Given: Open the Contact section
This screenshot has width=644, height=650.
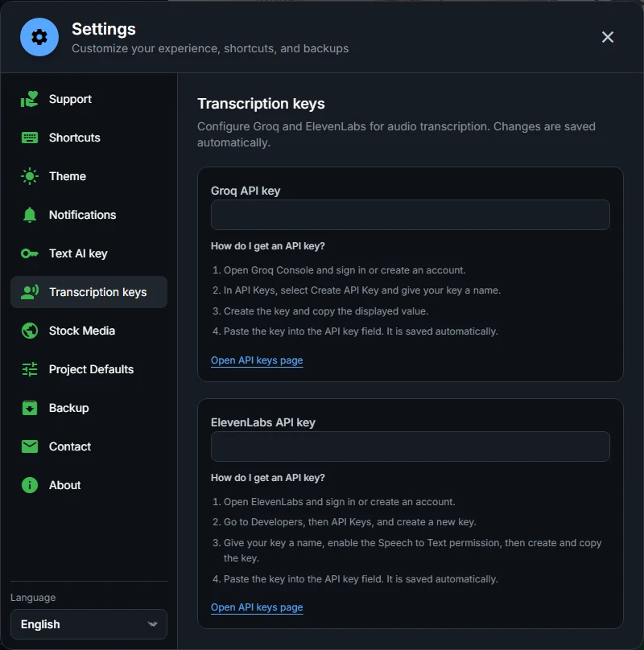Looking at the screenshot, I should point(89,446).
